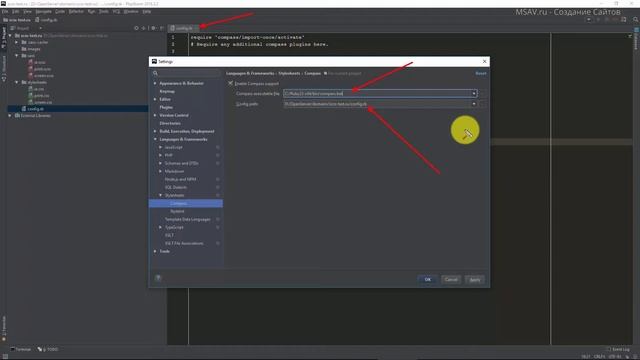Click OK button in Settings dialog
The image size is (640, 360).
[427, 280]
